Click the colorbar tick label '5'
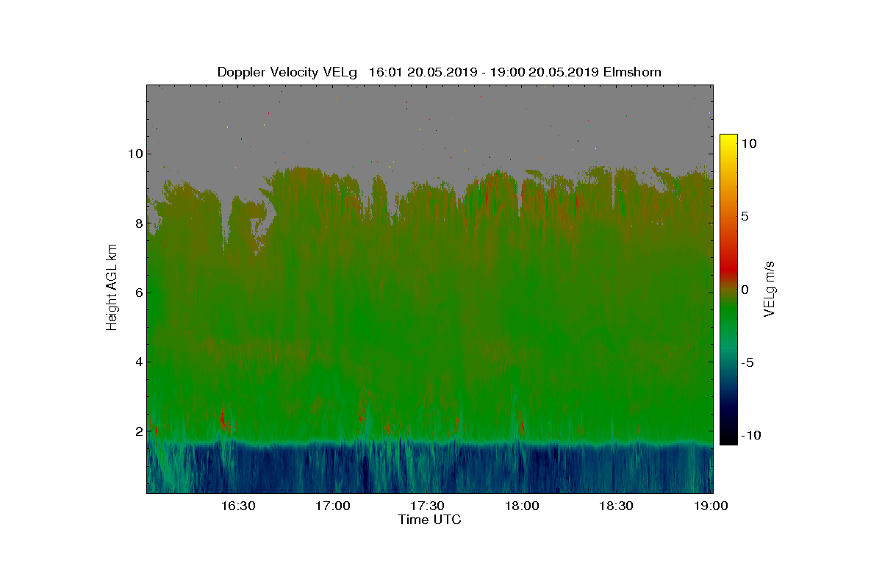This screenshot has height=588, width=882. pos(745,217)
